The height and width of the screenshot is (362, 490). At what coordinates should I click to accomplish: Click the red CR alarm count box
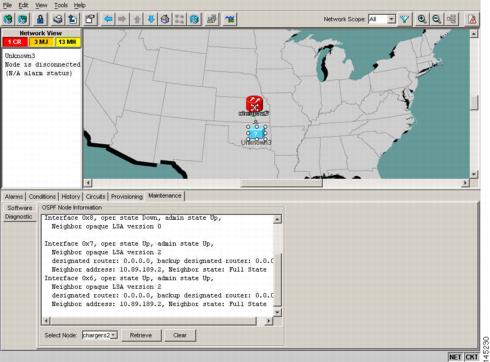(x=15, y=42)
